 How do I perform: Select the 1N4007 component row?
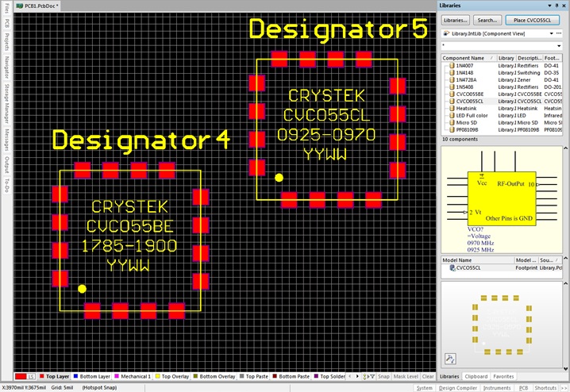click(x=503, y=66)
